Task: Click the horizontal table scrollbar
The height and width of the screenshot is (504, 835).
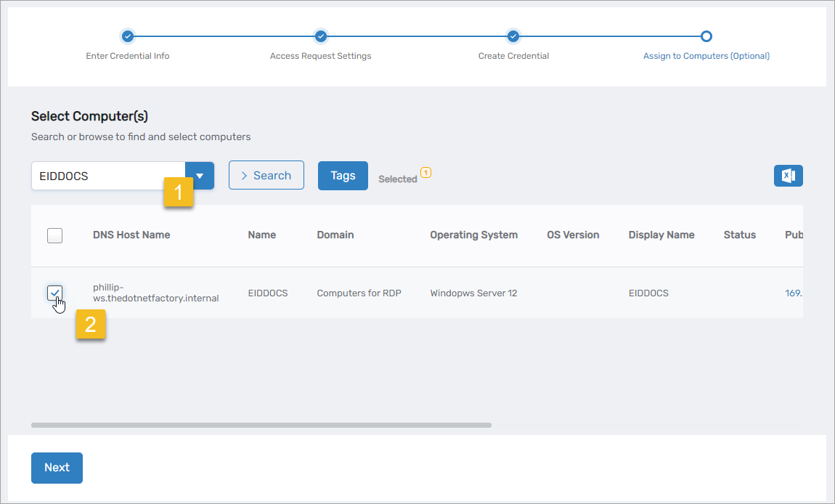Action: [261, 425]
